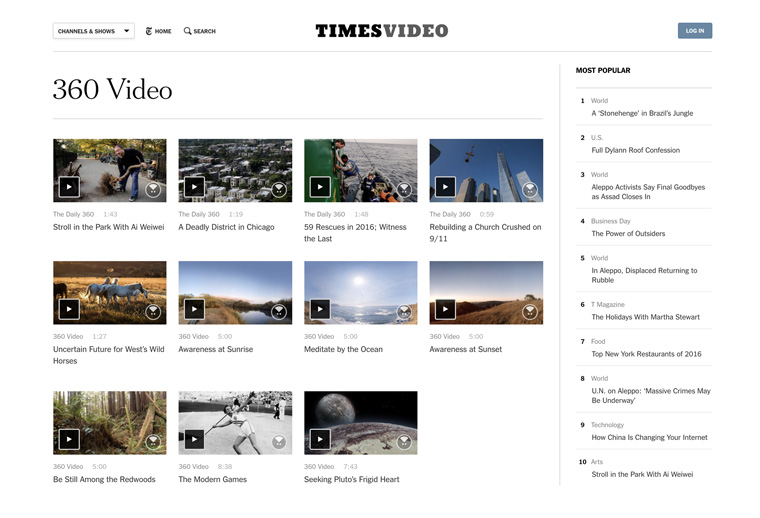Click the javelin thrower thumbnail image
Image resolution: width=760 pixels, height=518 pixels.
[235, 423]
